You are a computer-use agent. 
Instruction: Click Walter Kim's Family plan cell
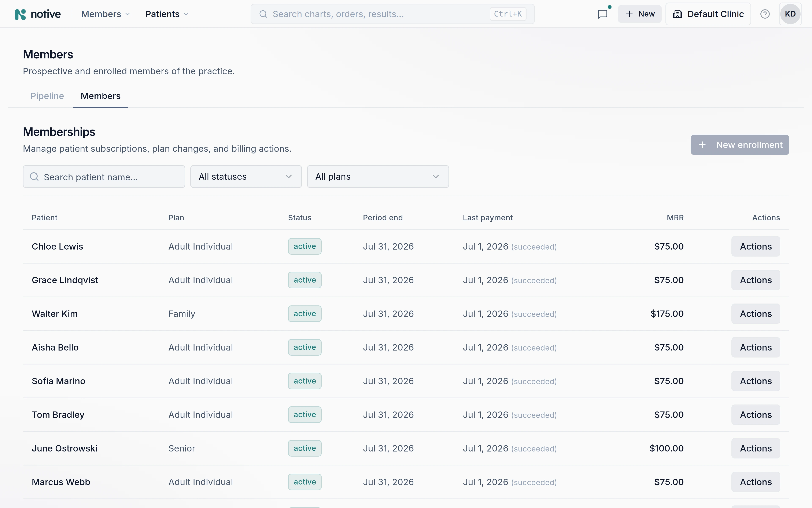[182, 314]
